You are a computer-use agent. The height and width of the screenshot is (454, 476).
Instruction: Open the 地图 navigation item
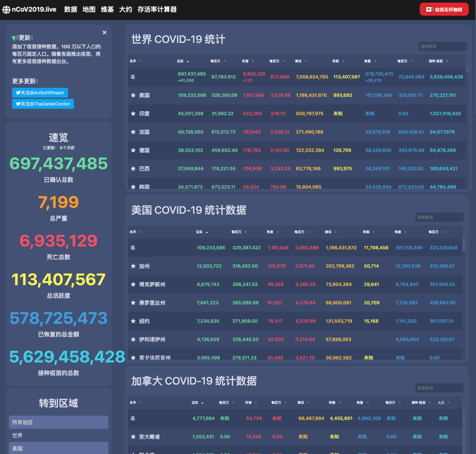[89, 9]
